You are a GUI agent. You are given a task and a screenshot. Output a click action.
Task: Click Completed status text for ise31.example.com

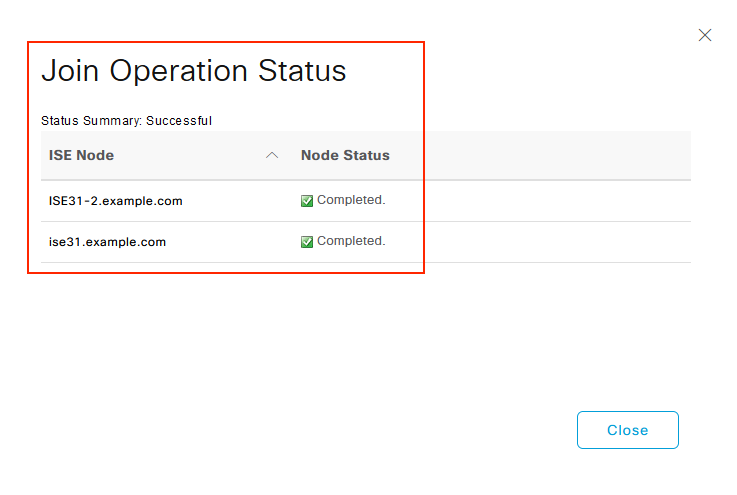tap(351, 241)
